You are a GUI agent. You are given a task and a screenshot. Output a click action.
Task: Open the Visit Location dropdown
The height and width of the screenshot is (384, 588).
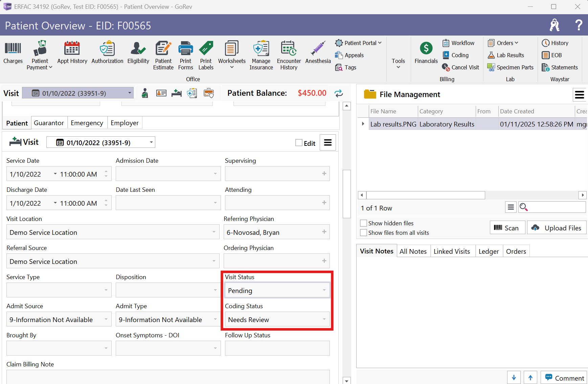(214, 232)
